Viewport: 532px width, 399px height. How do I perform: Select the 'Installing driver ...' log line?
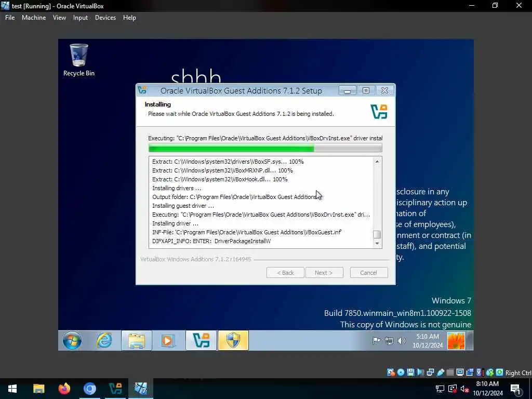(175, 223)
